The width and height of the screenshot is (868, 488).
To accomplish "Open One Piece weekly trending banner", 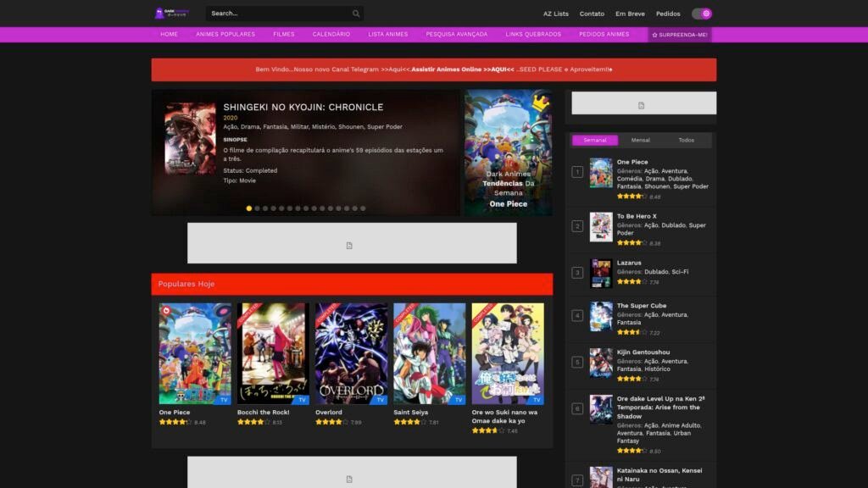I will click(509, 152).
